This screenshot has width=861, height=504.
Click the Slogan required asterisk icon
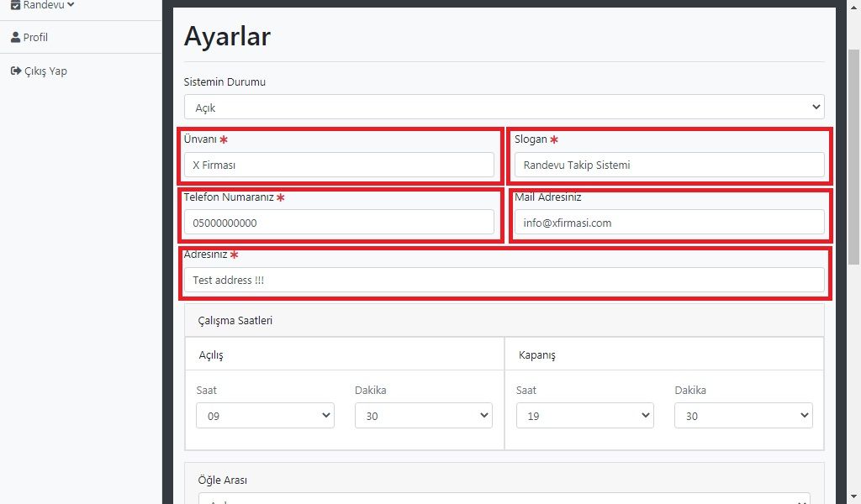pyautogui.click(x=554, y=139)
